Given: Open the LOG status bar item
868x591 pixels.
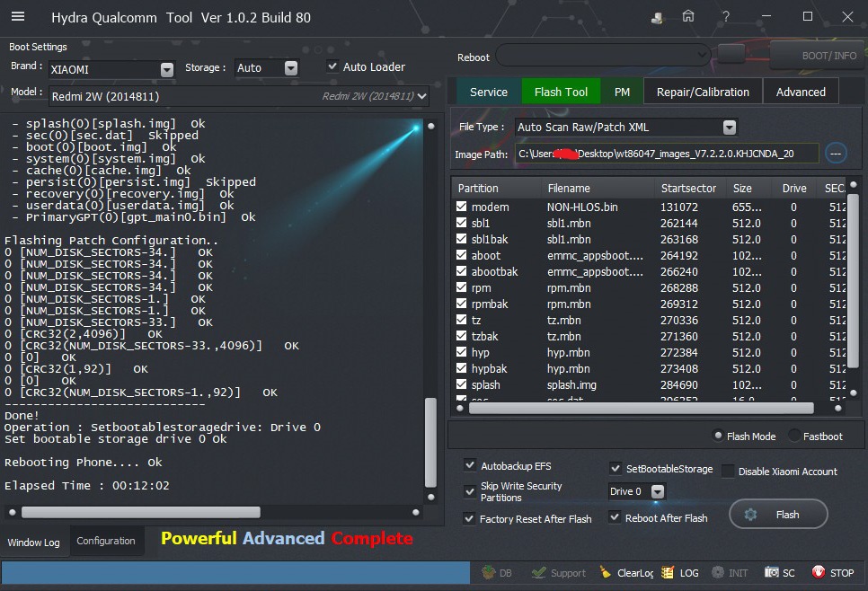Looking at the screenshot, I should [x=680, y=573].
